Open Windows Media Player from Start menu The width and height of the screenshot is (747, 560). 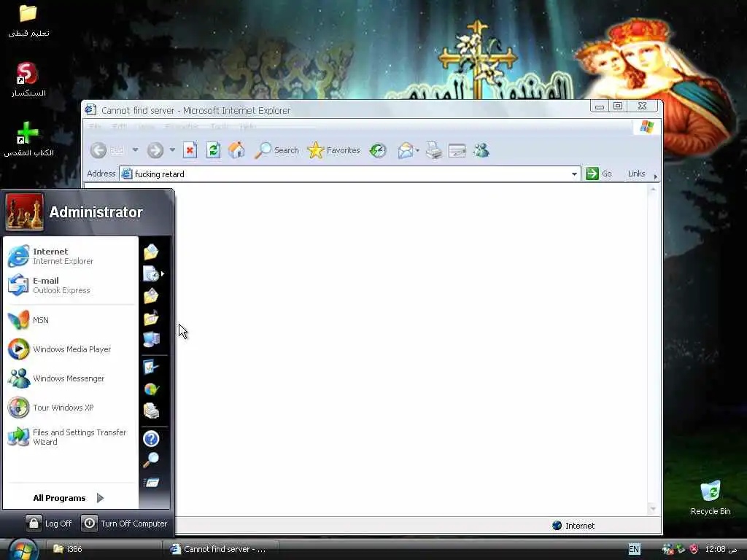pyautogui.click(x=71, y=349)
